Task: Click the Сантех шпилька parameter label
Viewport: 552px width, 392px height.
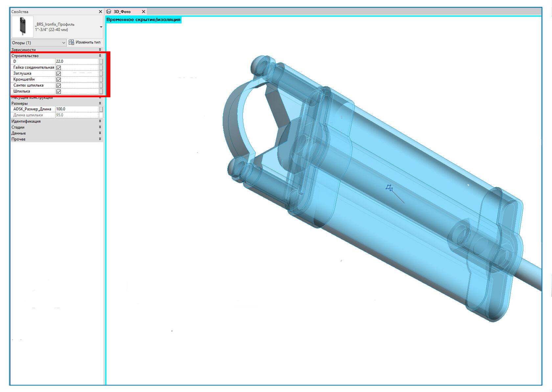Action: point(28,85)
